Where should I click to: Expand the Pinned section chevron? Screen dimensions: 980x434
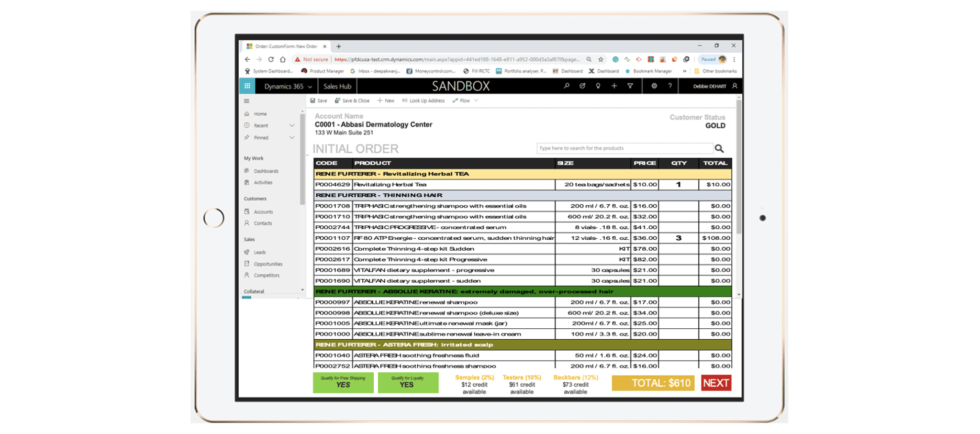coord(292,137)
